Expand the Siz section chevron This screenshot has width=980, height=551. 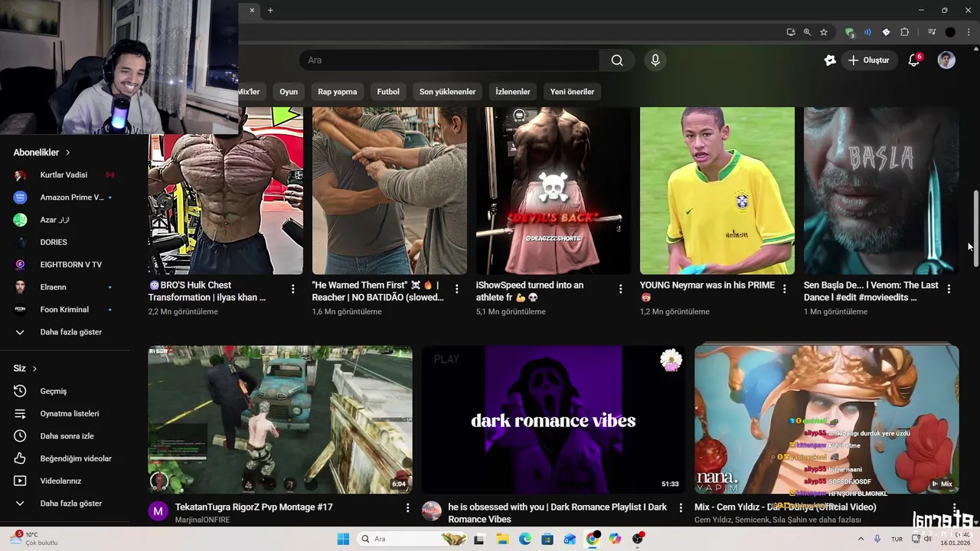click(x=34, y=369)
